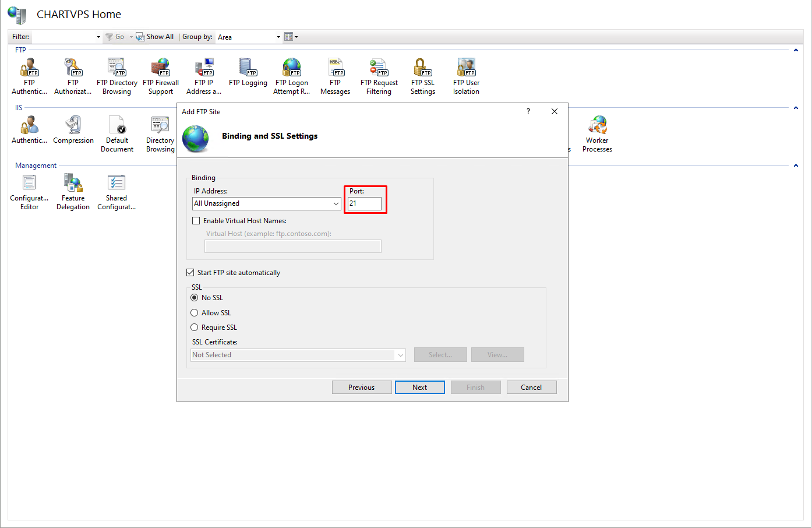Click the Next button
This screenshot has height=528, width=812.
point(419,388)
